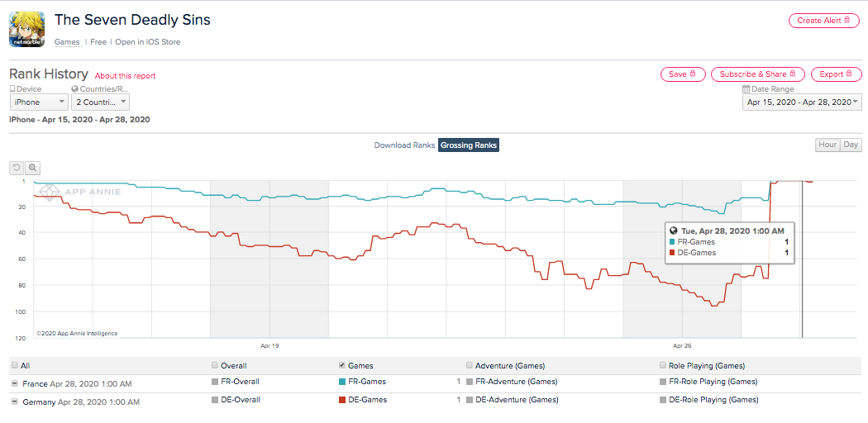Screen dimensions: 868x423
Task: Select the Grossing Ranks tab
Action: [469, 145]
